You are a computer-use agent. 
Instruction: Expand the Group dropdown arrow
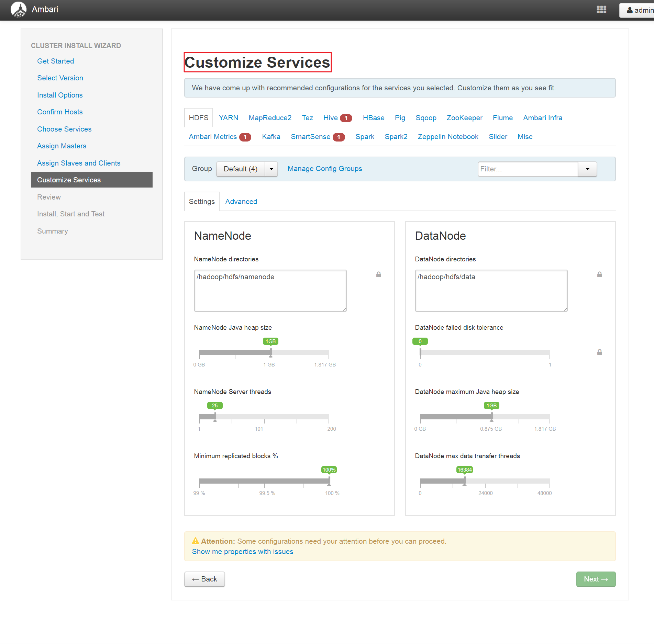[x=271, y=169]
